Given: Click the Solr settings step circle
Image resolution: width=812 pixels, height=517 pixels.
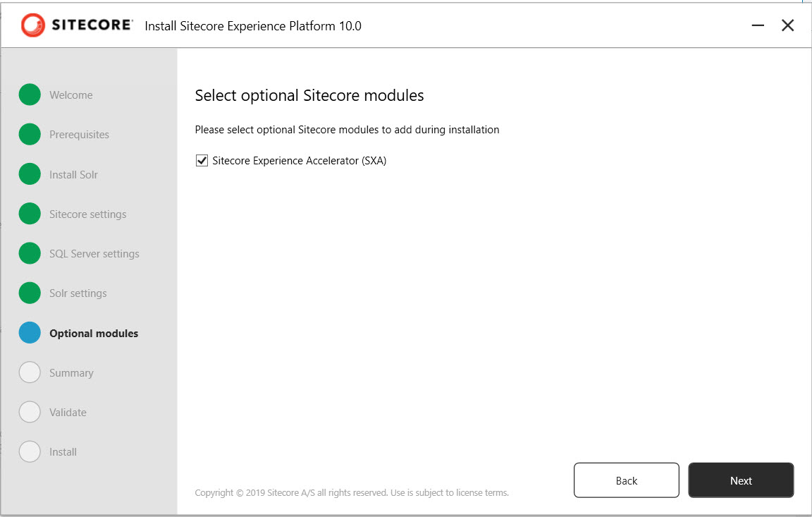Looking at the screenshot, I should click(x=30, y=293).
